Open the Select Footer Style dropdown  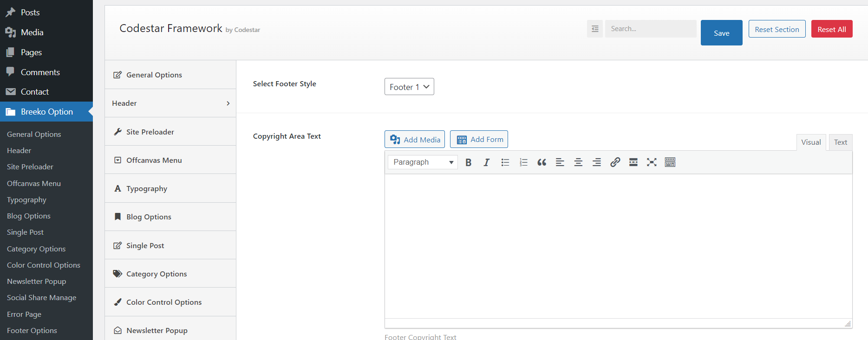click(x=409, y=87)
